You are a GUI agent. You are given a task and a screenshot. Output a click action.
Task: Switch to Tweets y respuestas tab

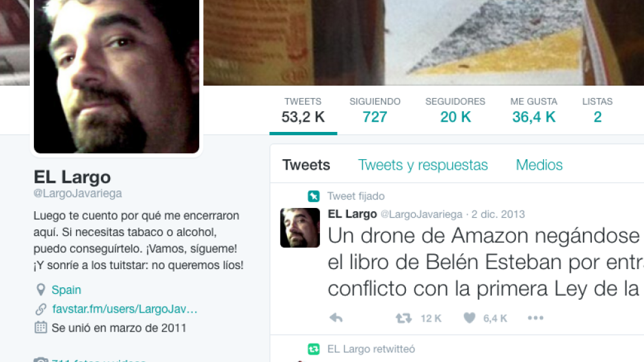(423, 165)
